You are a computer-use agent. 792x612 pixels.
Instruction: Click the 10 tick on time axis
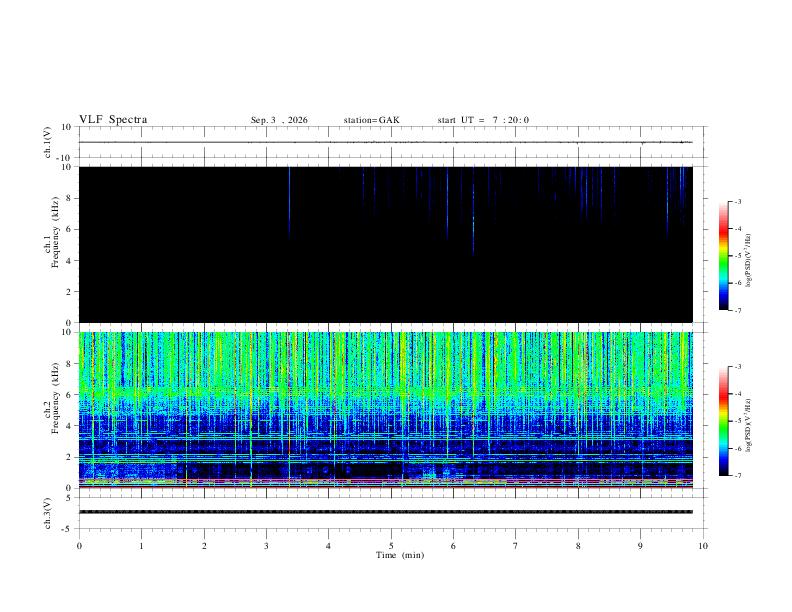coord(703,546)
